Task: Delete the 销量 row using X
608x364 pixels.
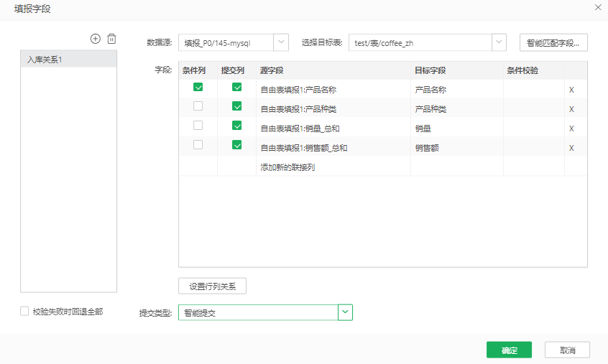Action: point(571,129)
